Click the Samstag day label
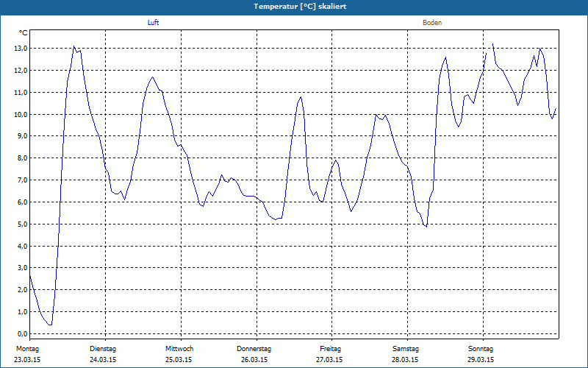Image resolution: width=588 pixels, height=368 pixels. (406, 349)
